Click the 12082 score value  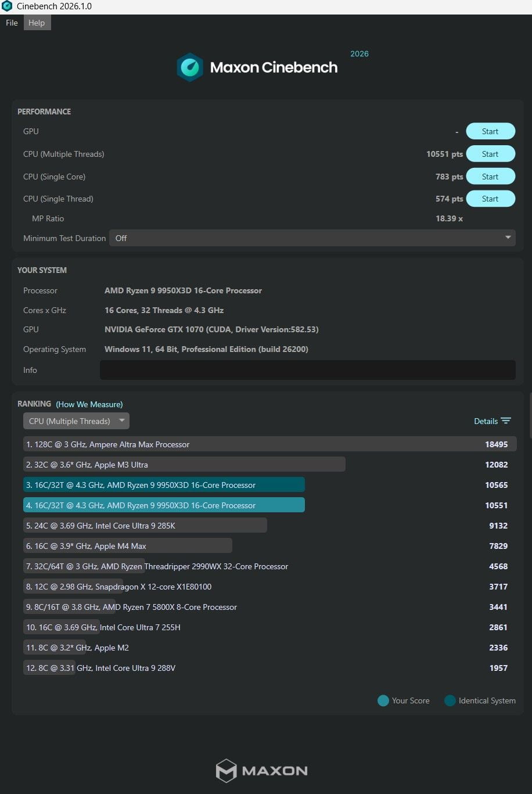click(x=497, y=465)
